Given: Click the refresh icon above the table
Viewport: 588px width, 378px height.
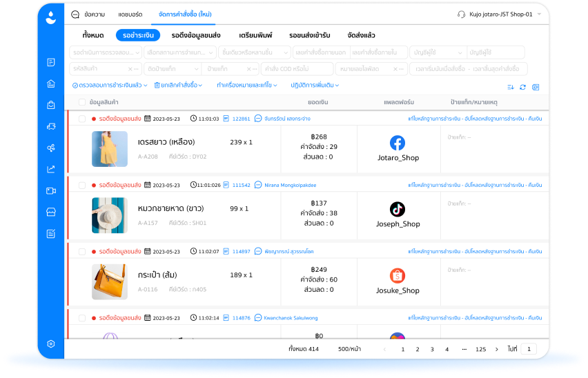Looking at the screenshot, I should pyautogui.click(x=522, y=88).
